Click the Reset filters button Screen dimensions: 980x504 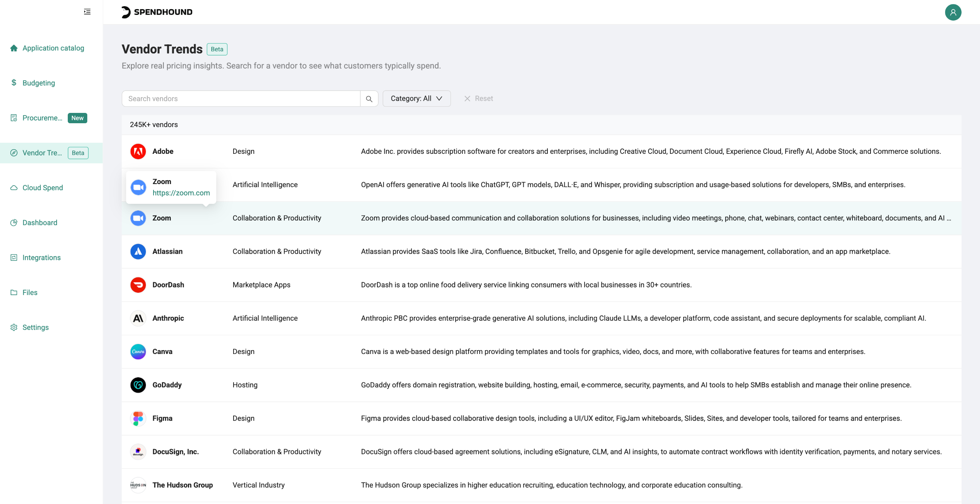[x=479, y=99]
